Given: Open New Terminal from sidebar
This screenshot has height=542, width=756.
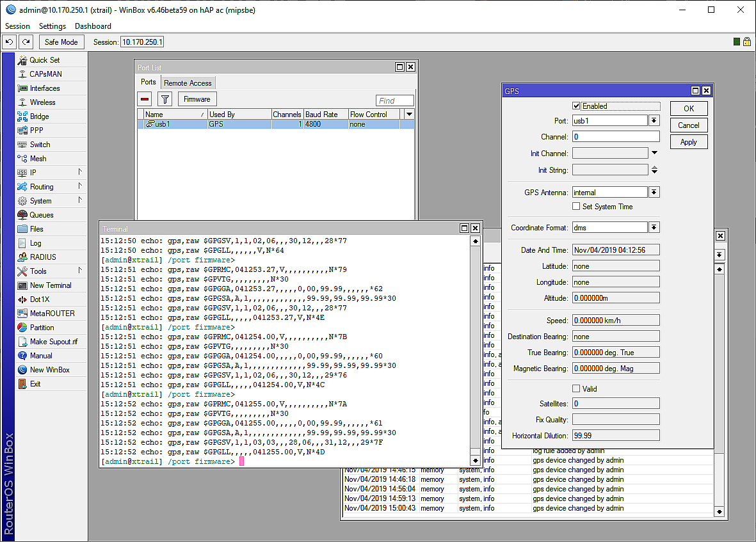Looking at the screenshot, I should tap(50, 285).
